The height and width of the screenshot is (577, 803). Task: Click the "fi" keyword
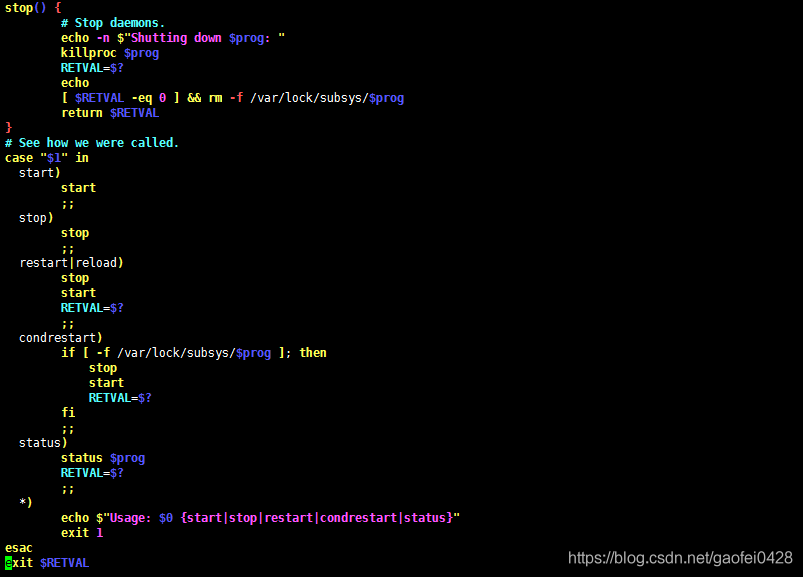(68, 412)
